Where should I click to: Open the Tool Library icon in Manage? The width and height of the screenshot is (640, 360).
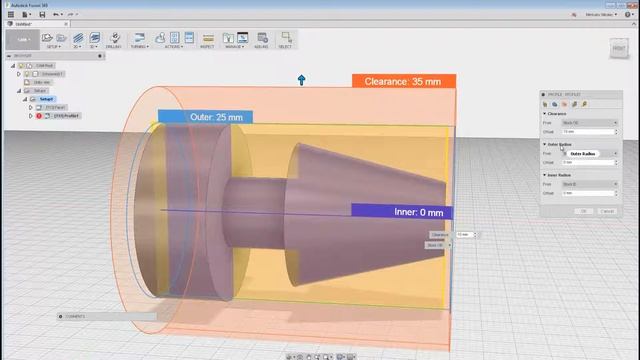(x=228, y=38)
